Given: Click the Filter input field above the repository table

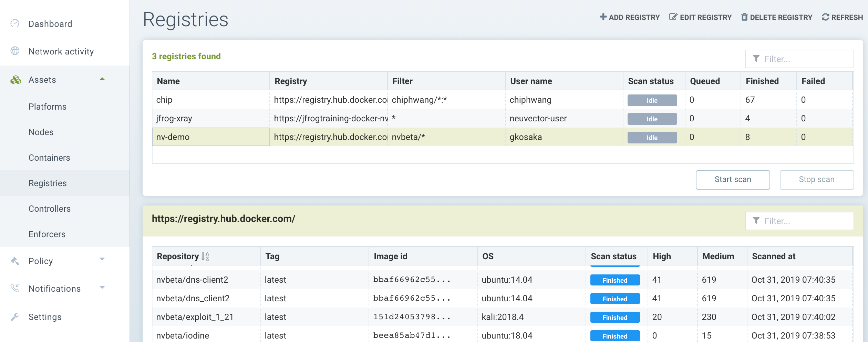Looking at the screenshot, I should (x=806, y=221).
